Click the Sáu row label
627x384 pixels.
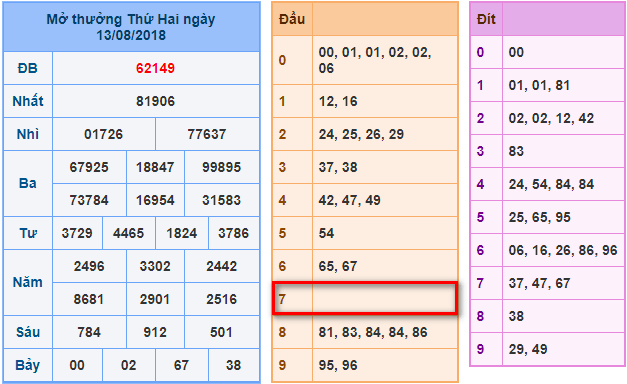coord(28,332)
